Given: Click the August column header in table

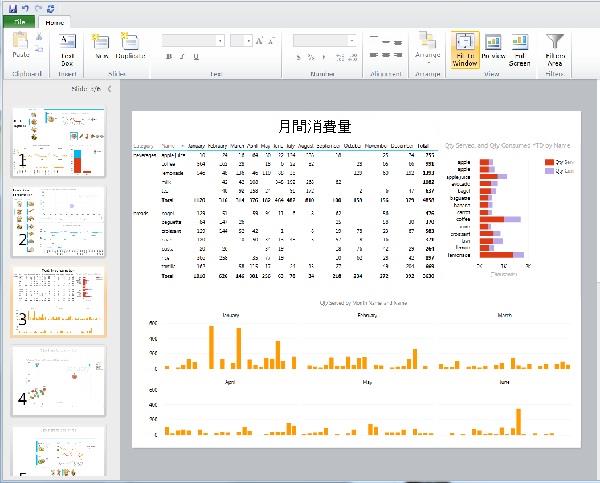Looking at the screenshot, I should [x=306, y=146].
